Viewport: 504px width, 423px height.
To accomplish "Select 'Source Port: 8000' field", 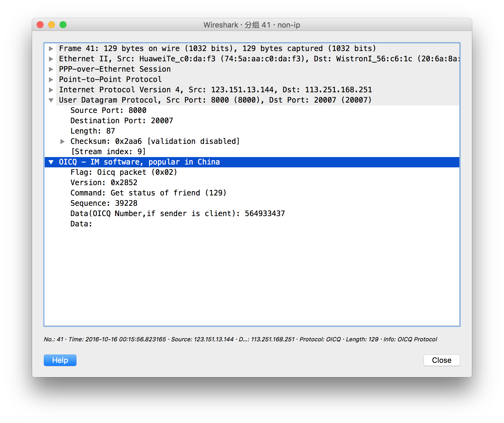I will (108, 110).
